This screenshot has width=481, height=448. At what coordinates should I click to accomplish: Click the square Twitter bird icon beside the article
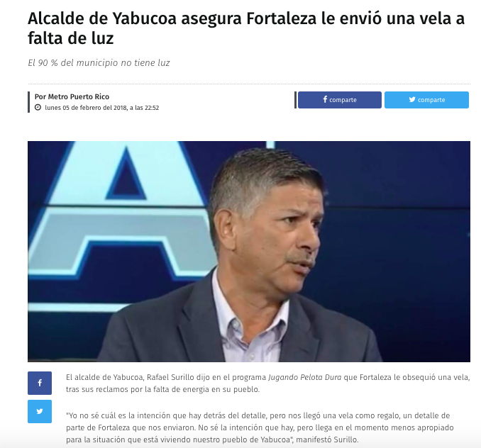[x=40, y=411]
